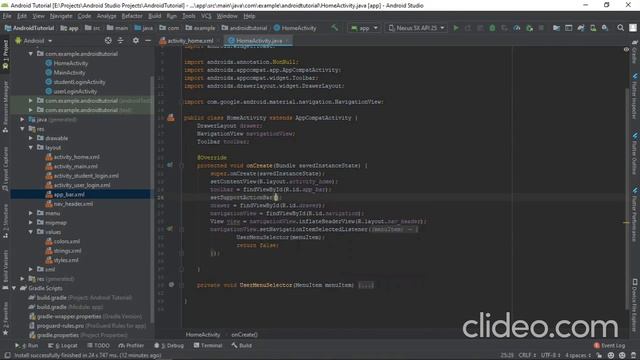This screenshot has height=360, width=640.
Task: Open the TODO tool window button
Action: [98, 346]
